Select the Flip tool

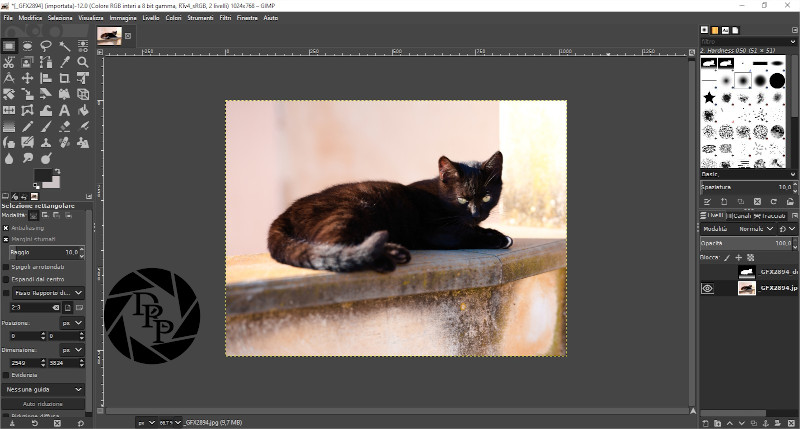(x=9, y=110)
